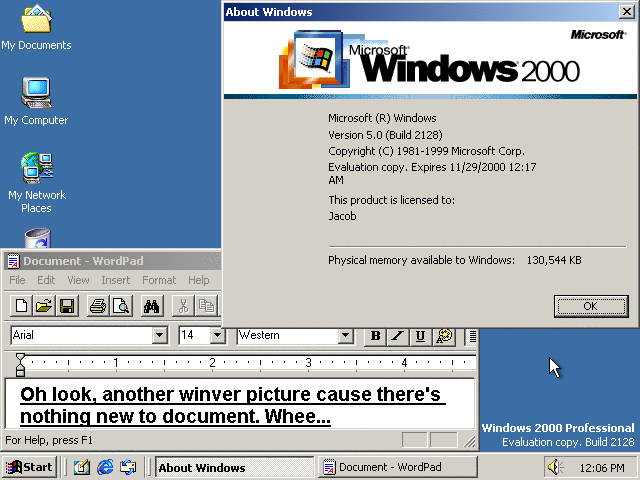Open the File menu in WordPad
The width and height of the screenshot is (640, 480).
click(17, 280)
